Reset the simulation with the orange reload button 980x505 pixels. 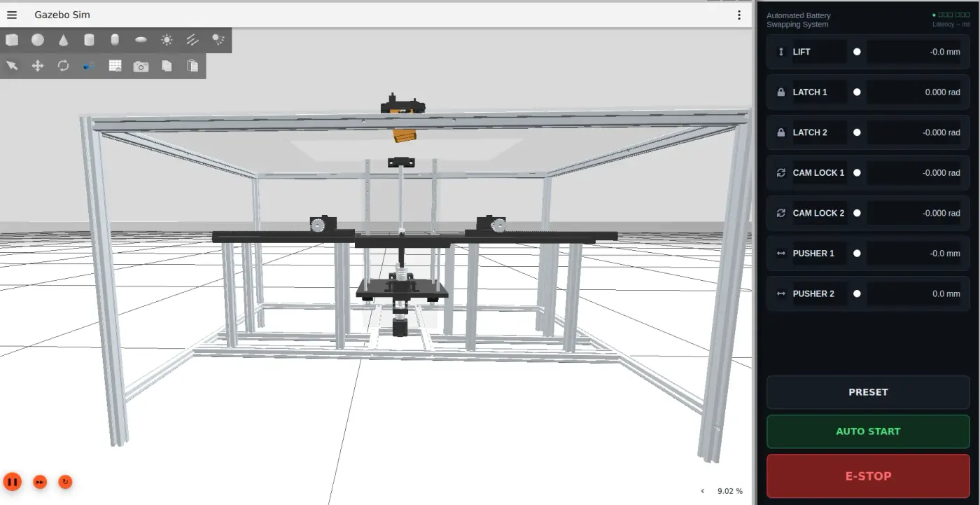pyautogui.click(x=65, y=482)
